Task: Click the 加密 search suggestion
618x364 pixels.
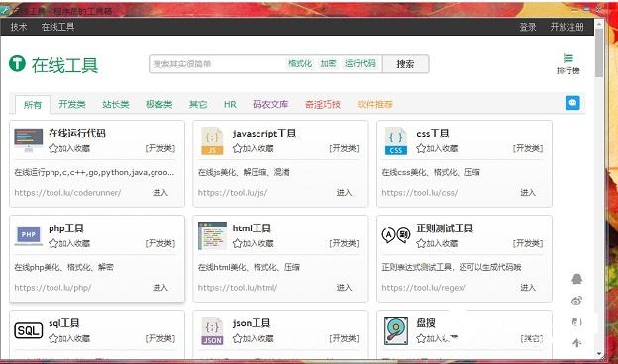Action: (x=328, y=63)
